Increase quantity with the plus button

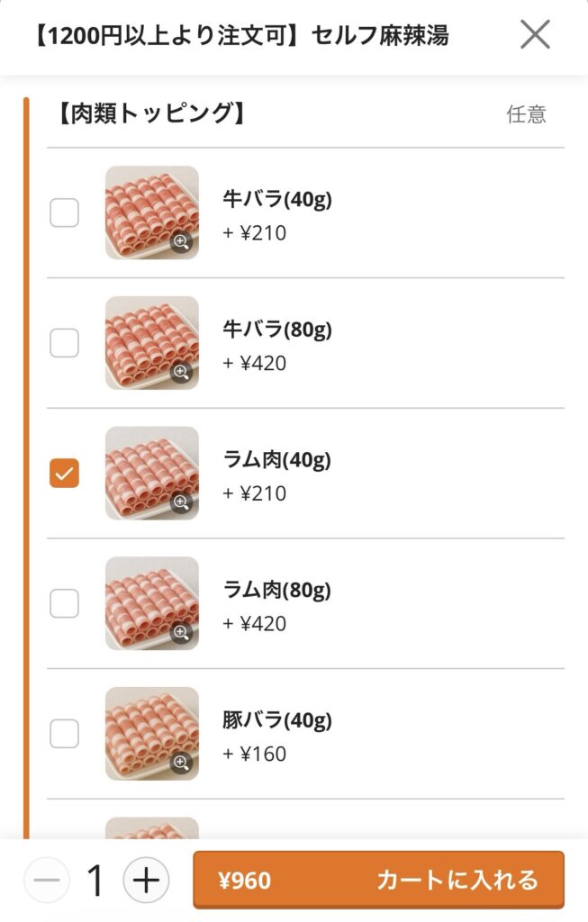(146, 880)
